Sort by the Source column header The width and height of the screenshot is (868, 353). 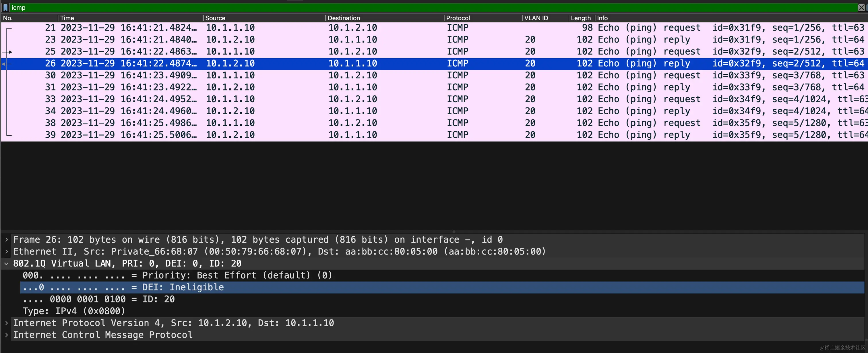(x=215, y=18)
